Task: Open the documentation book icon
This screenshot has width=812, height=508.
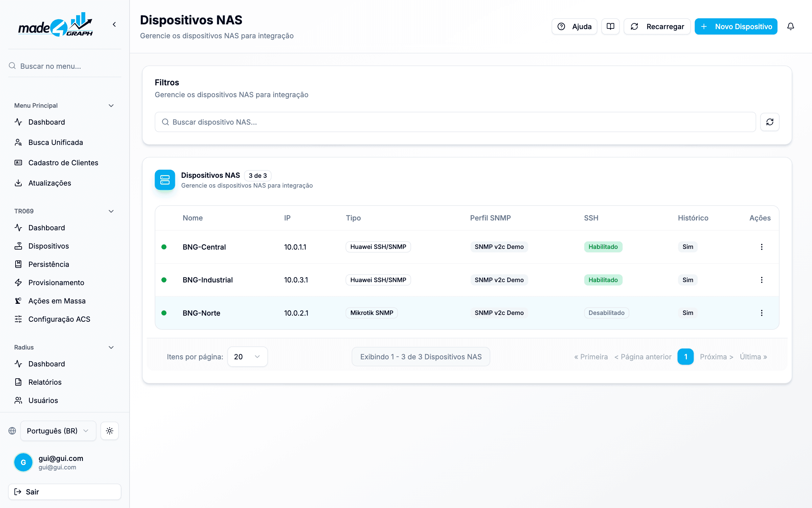Action: point(610,26)
